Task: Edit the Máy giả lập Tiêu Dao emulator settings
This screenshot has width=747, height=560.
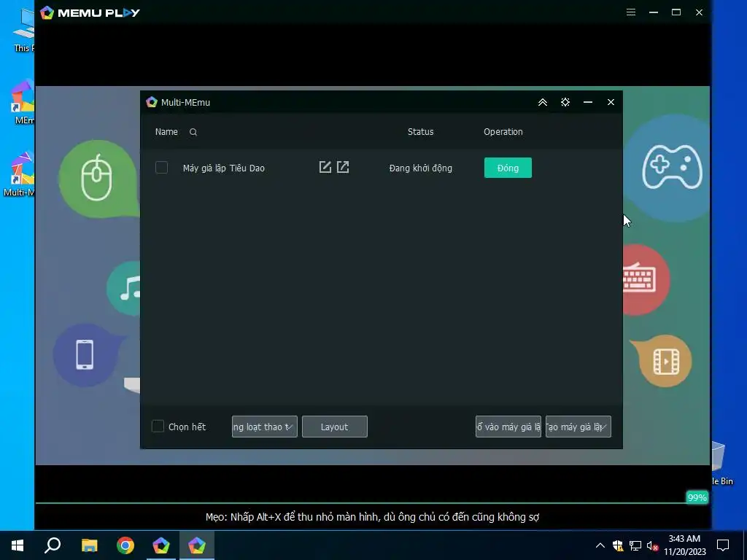Action: (x=325, y=167)
